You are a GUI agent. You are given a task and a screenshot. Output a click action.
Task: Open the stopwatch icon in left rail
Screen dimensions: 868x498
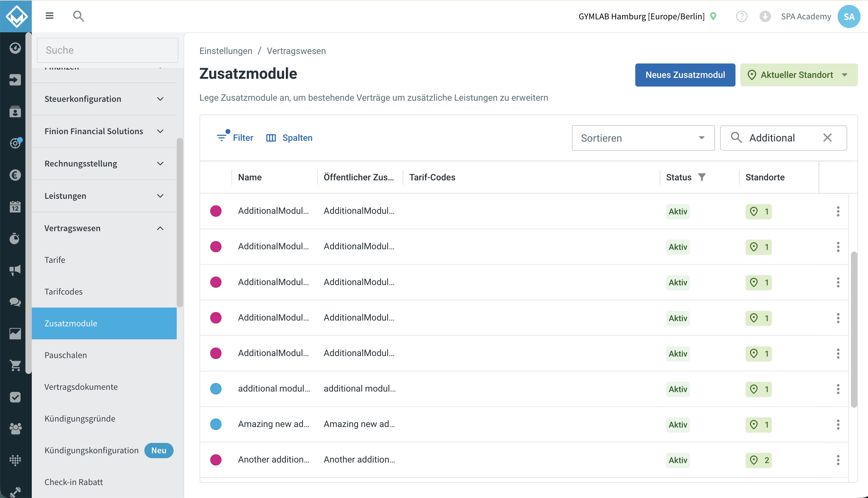(x=15, y=238)
